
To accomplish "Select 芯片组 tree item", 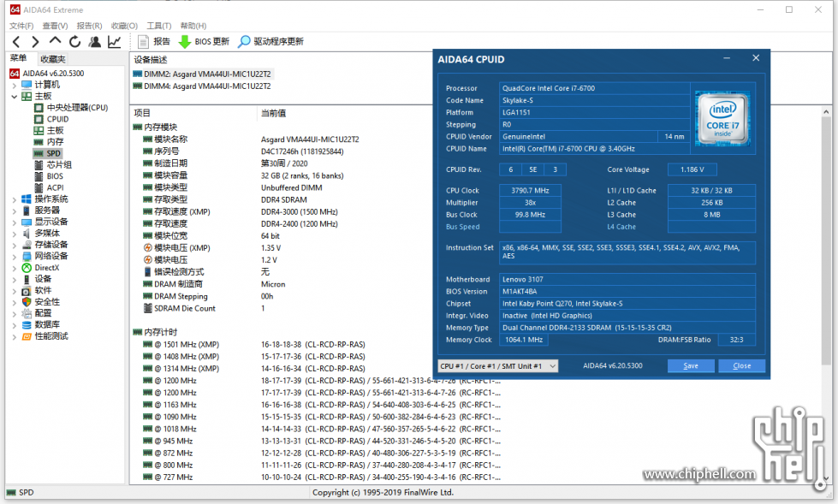I will coord(52,164).
